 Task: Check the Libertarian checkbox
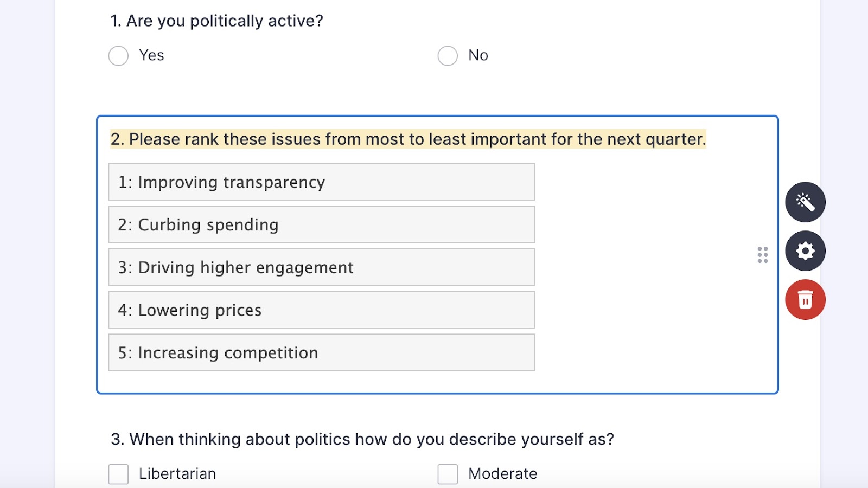click(118, 474)
